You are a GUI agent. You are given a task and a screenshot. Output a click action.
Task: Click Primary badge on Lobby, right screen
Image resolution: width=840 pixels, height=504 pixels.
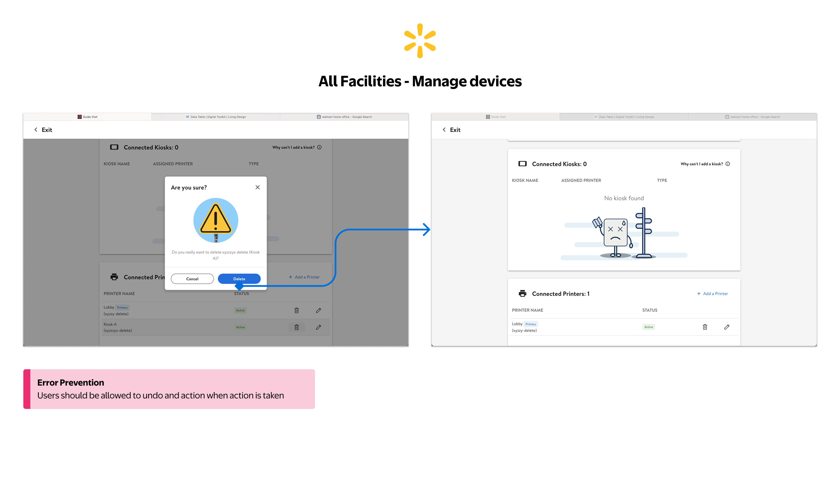tap(531, 324)
